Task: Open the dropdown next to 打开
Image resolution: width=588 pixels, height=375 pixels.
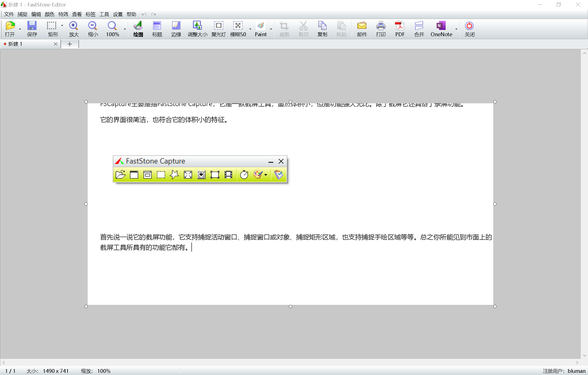Action: (x=20, y=29)
